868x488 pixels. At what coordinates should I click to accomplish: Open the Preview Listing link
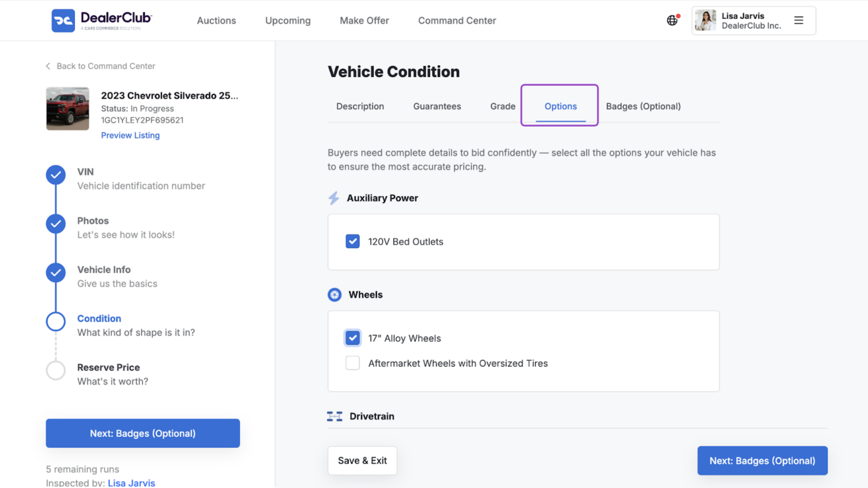[130, 135]
